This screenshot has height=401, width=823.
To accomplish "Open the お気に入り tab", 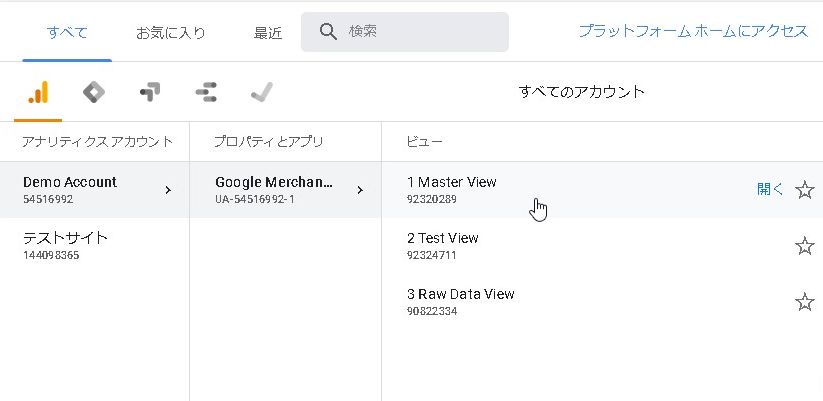I will click(x=171, y=32).
